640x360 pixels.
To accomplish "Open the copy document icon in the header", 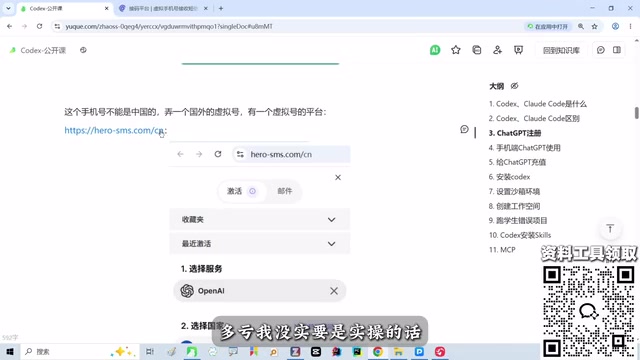I will pos(476,50).
